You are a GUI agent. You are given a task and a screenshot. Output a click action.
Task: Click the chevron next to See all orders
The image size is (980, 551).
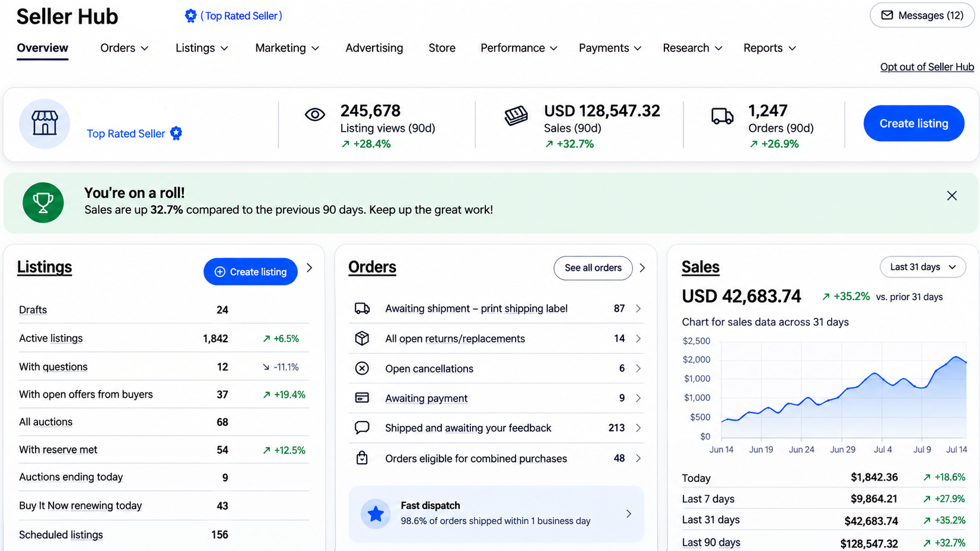[642, 268]
